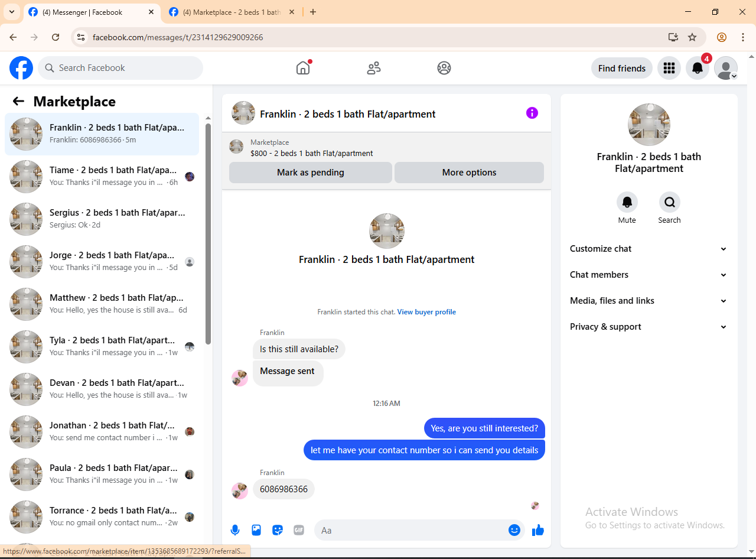This screenshot has width=756, height=559.
Task: Choose a sticker icon in composer
Action: tap(278, 530)
